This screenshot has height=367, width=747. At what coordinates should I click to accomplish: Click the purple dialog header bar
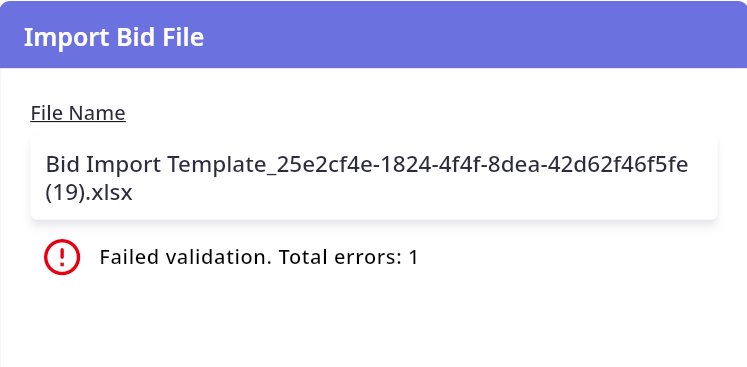pos(374,34)
